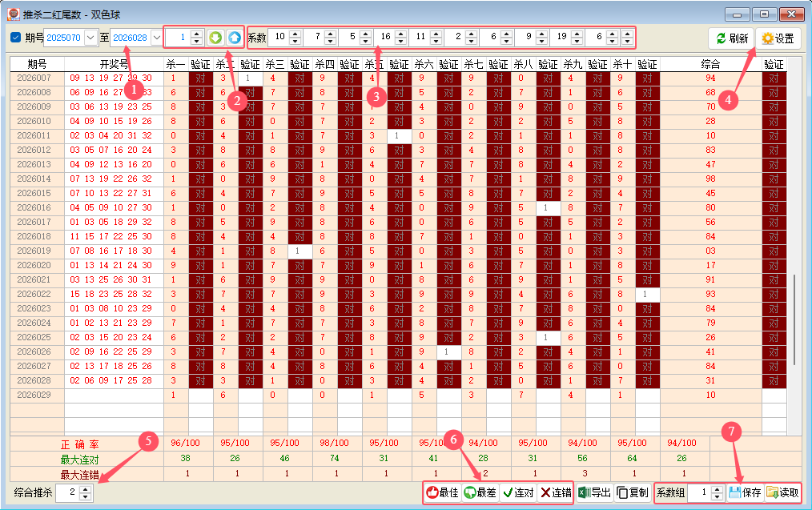Open the start period 2025070 dropdown
This screenshot has height=510, width=812.
point(90,38)
